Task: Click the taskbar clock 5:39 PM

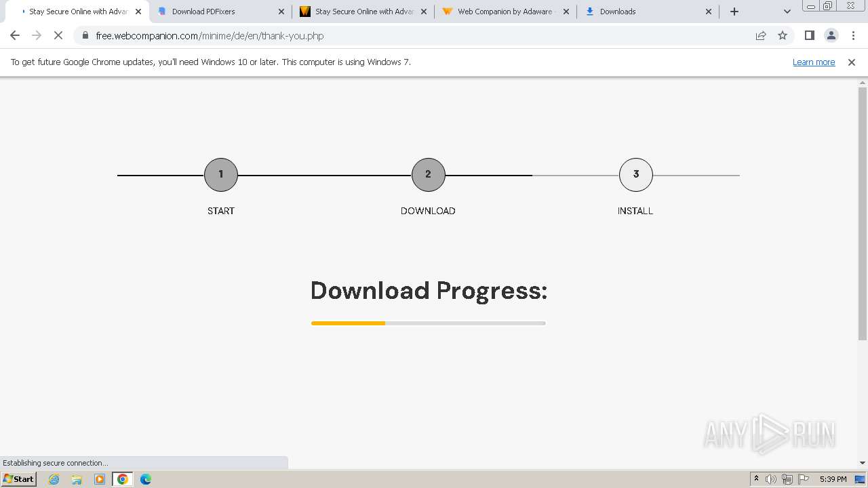Action: click(x=833, y=479)
